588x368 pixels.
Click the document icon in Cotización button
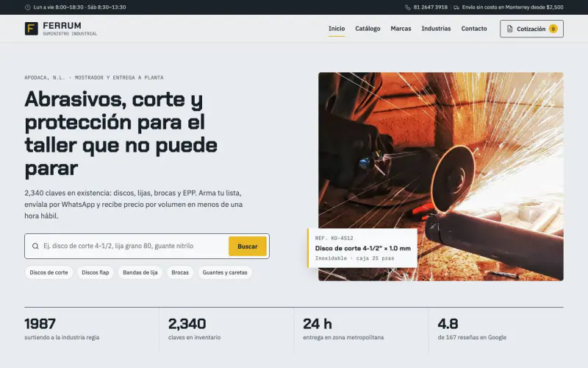509,29
